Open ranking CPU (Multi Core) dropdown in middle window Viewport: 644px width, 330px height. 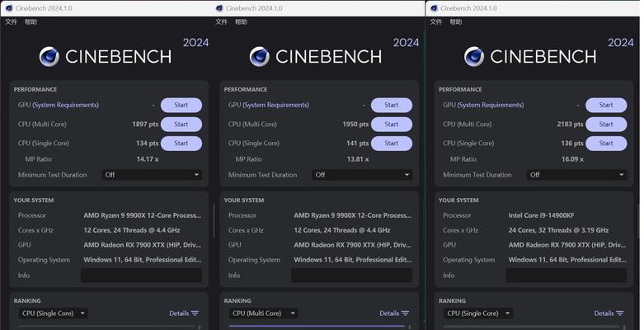264,313
